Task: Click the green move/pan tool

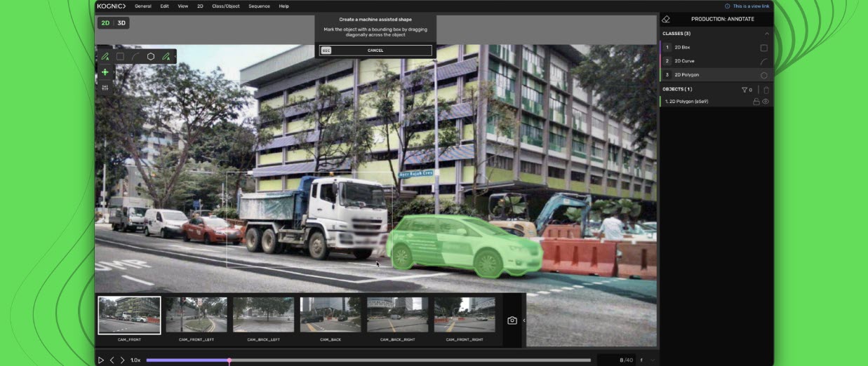Action: click(105, 72)
